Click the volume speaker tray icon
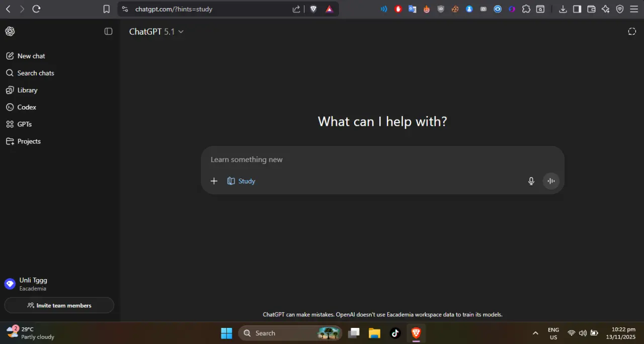Screen dimensions: 644x344 [583, 333]
